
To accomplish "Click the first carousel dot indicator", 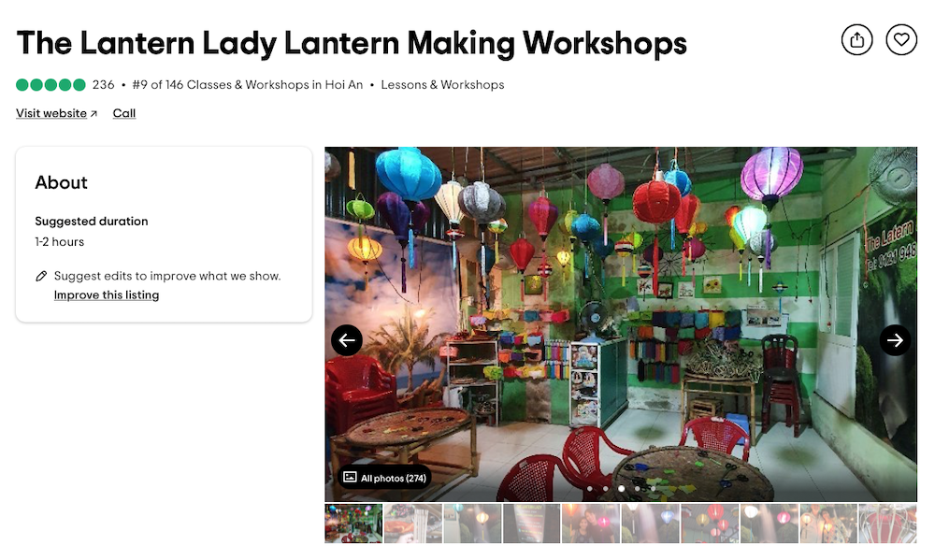I will point(590,488).
